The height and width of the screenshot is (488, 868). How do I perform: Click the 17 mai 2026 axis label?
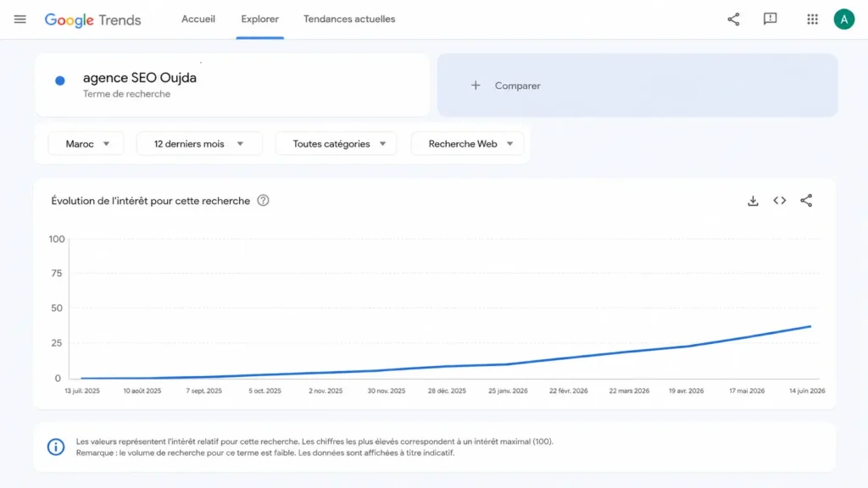[x=747, y=391]
